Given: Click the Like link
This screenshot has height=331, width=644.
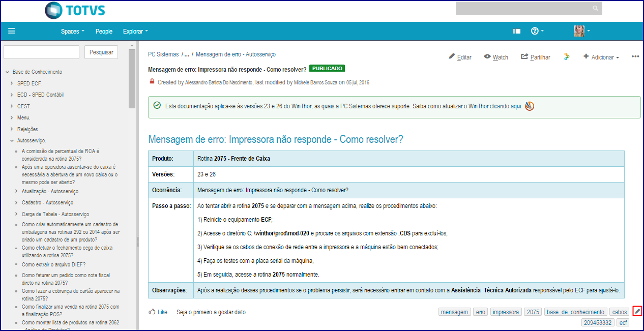Looking at the screenshot, I should (x=162, y=312).
